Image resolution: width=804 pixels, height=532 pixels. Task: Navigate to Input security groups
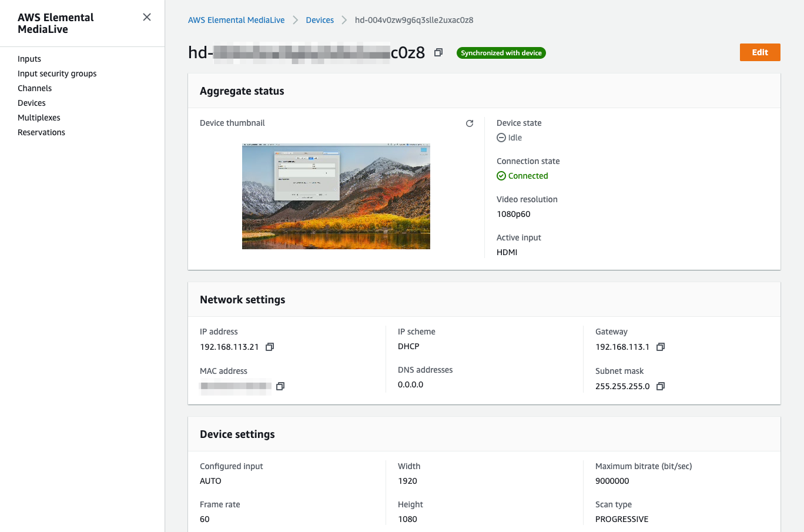click(x=56, y=73)
